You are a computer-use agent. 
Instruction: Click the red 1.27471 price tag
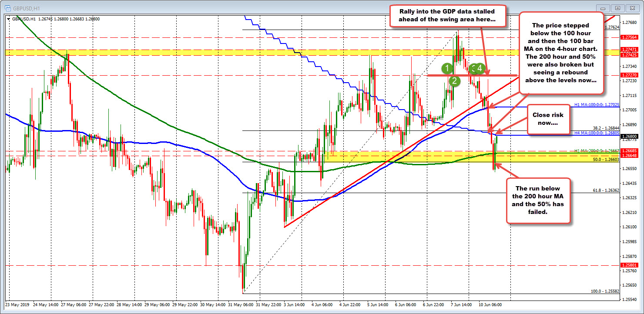pyautogui.click(x=630, y=50)
